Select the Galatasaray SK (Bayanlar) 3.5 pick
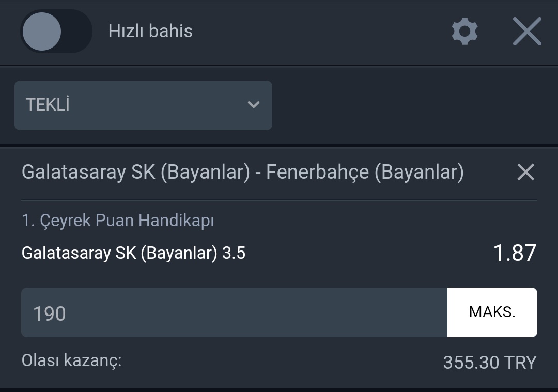The width and height of the screenshot is (558, 392). tap(133, 253)
